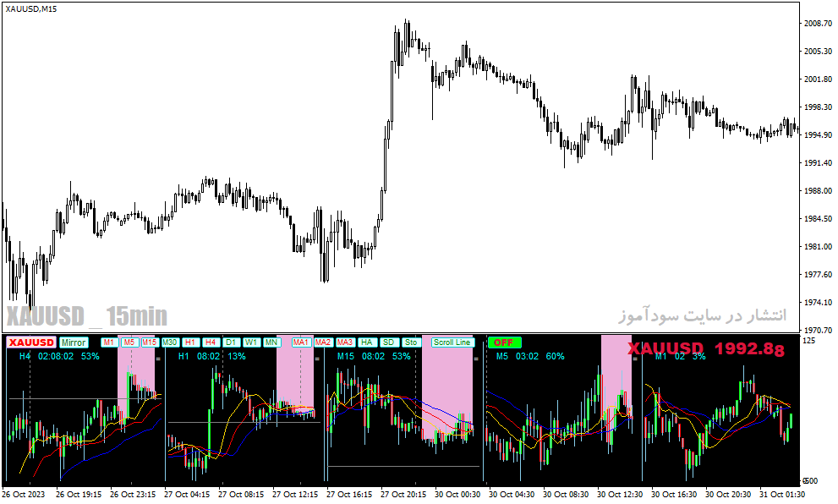Click the equals icon beside H4 mini chart

158,359
